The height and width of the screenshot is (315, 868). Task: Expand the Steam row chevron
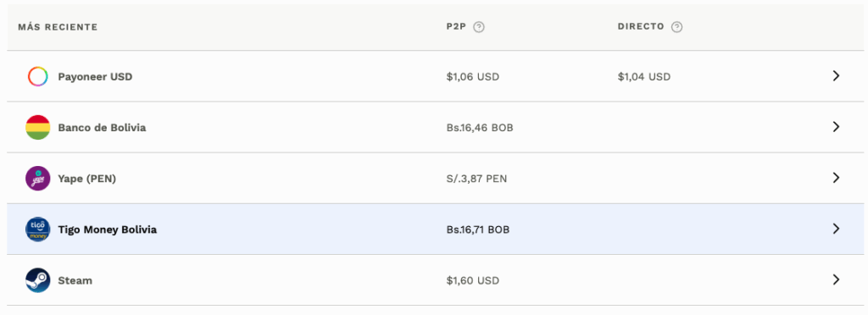[836, 280]
